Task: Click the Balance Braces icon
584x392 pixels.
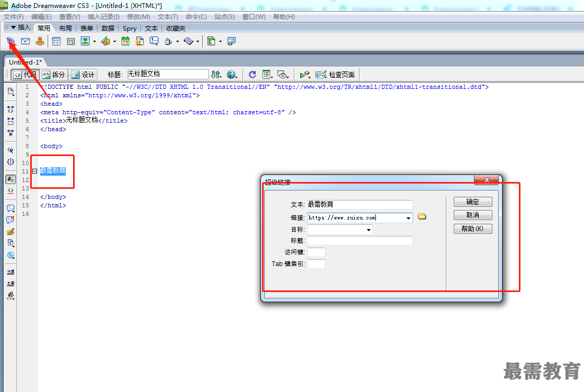Action: pyautogui.click(x=11, y=162)
